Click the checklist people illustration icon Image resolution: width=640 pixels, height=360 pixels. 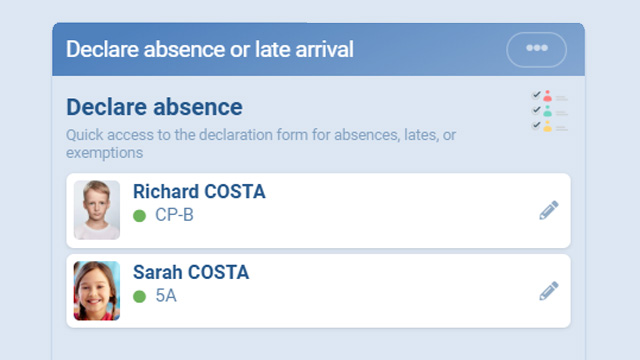click(x=549, y=111)
